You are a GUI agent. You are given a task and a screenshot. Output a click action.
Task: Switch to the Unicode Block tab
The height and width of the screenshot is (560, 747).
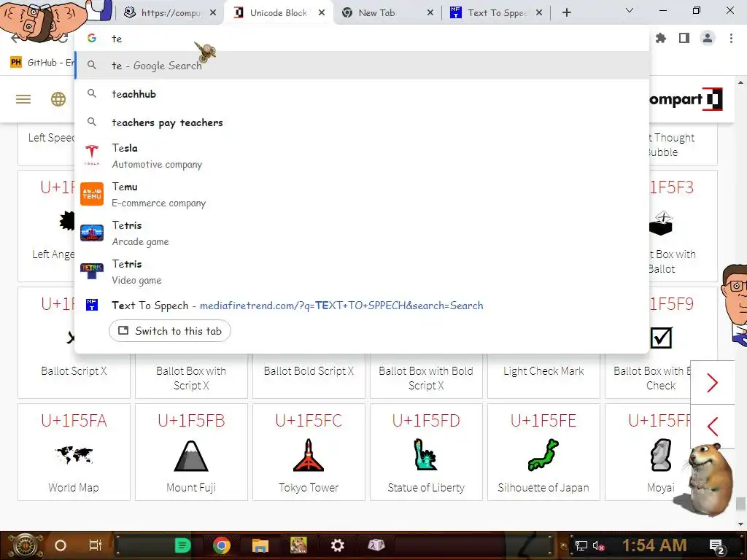click(x=279, y=13)
